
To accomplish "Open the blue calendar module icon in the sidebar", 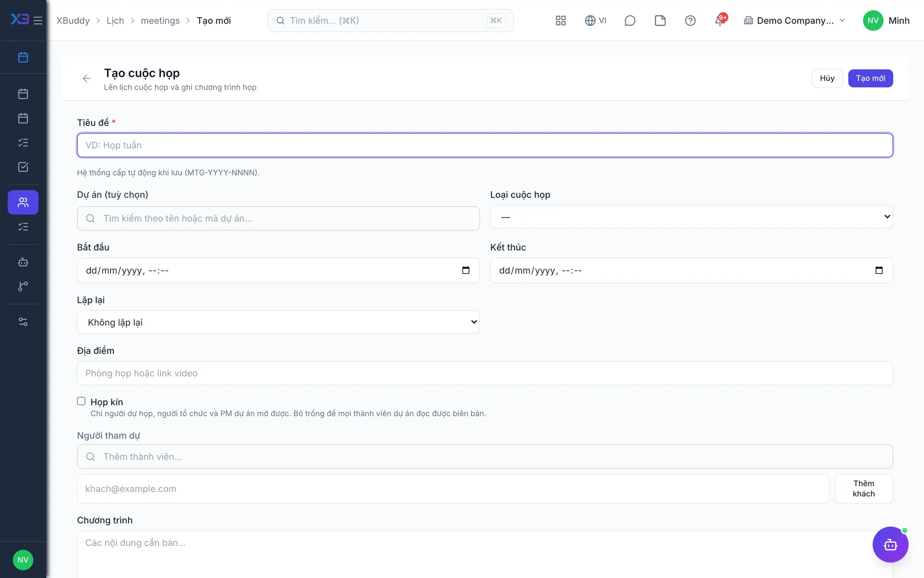I will tap(23, 57).
